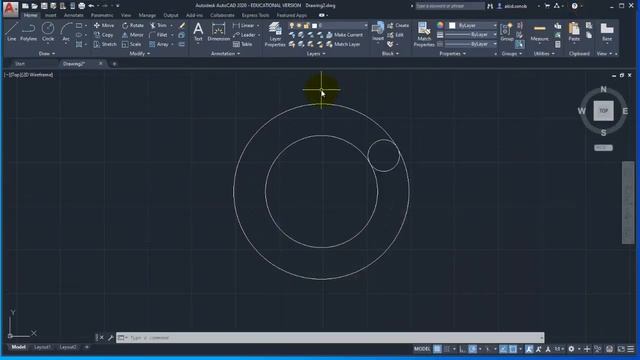Click Match Properties tool
Image resolution: width=640 pixels, height=360 pixels.
pos(424,34)
